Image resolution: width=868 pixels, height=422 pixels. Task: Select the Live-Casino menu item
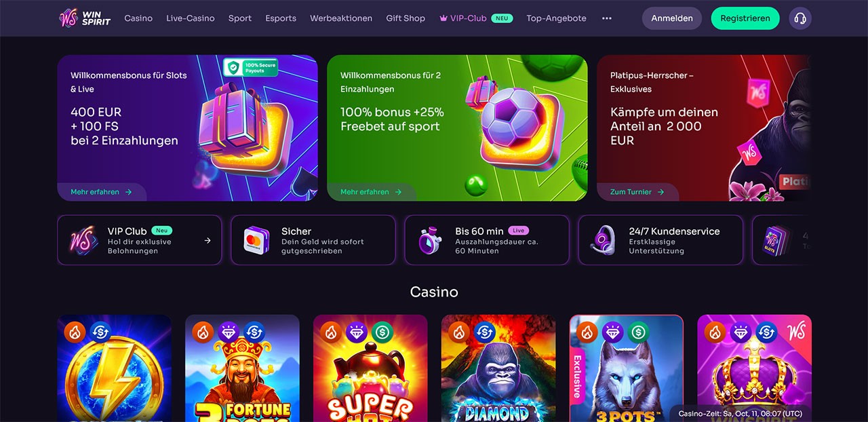[191, 18]
